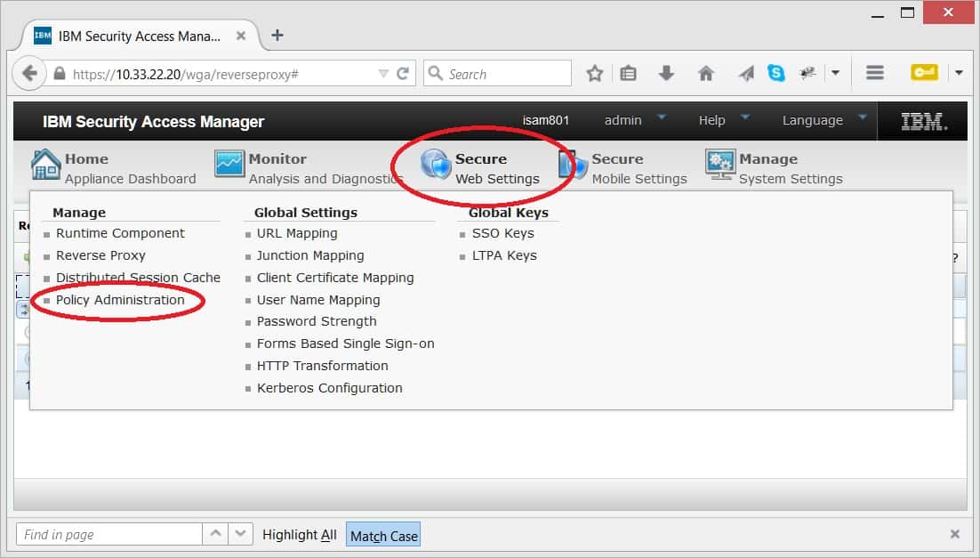Click the Find in page input field
This screenshot has height=558, width=980.
(108, 535)
